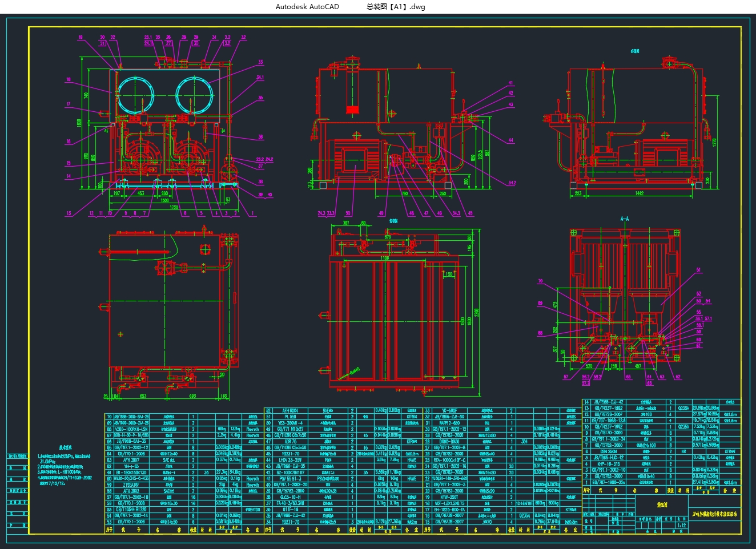Click part balloon 51 in section A-A
This screenshot has height=549, width=756.
698,271
